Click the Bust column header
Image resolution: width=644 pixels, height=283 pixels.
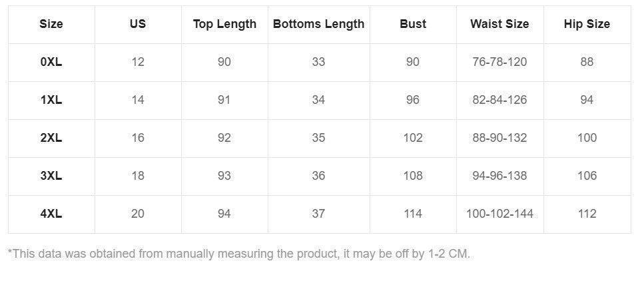point(413,24)
